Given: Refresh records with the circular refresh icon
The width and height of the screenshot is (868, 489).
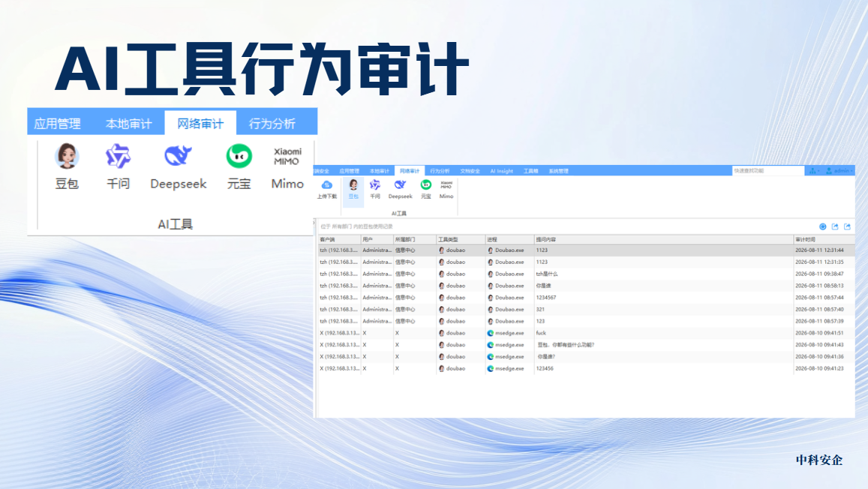Looking at the screenshot, I should 822,226.
